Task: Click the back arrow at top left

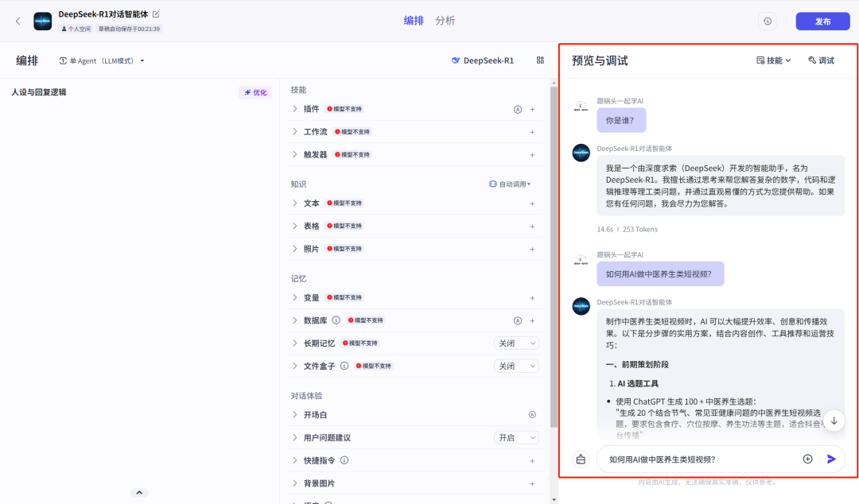Action: (17, 21)
